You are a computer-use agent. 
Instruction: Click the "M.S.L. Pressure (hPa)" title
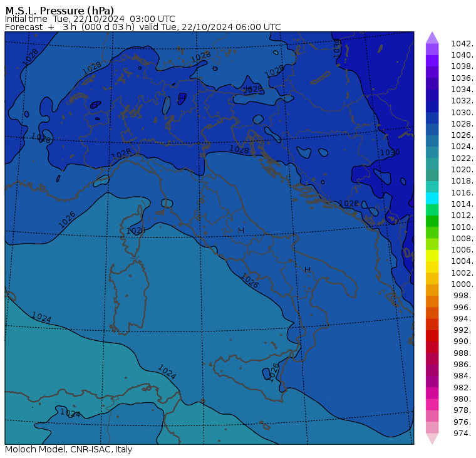(59, 11)
